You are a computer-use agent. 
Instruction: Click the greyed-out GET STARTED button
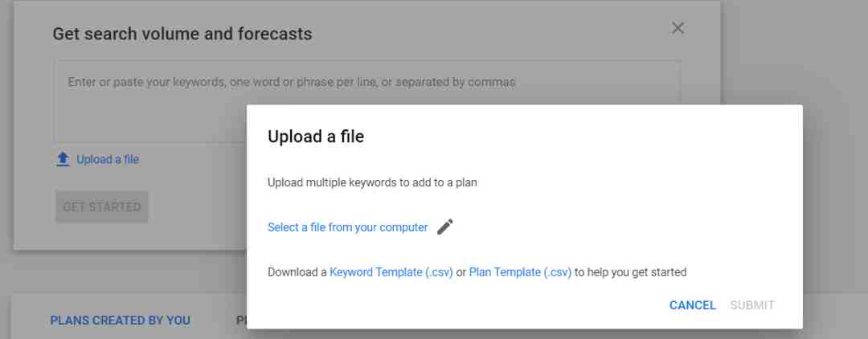click(x=102, y=206)
